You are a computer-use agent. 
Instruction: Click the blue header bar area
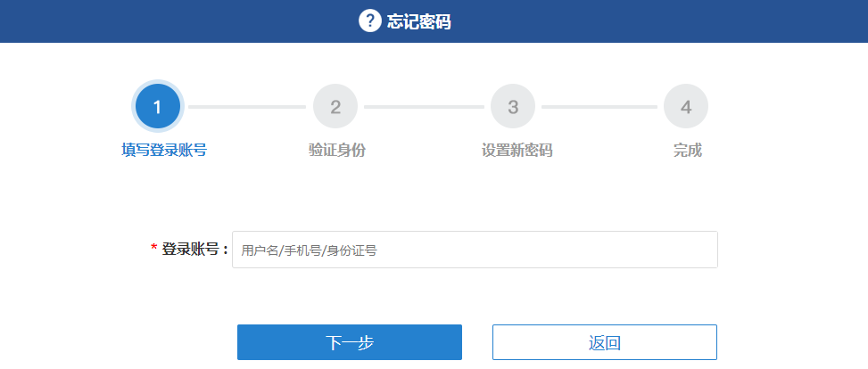(x=434, y=21)
